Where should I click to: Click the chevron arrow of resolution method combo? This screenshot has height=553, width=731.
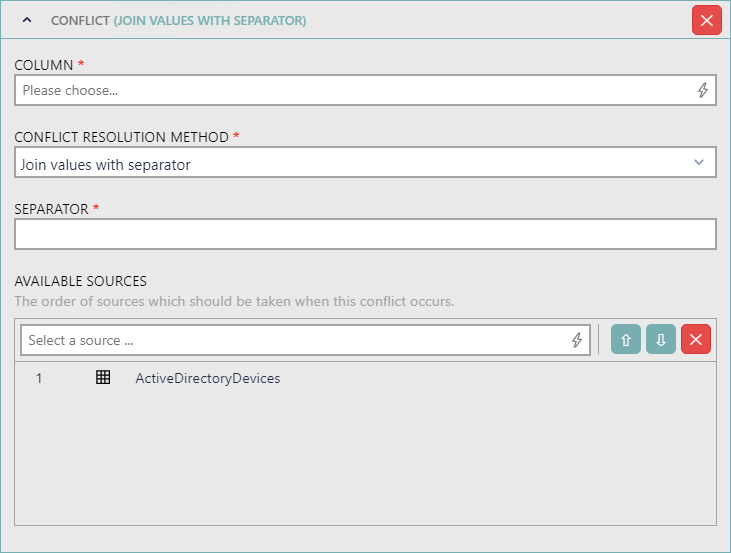pyautogui.click(x=699, y=163)
